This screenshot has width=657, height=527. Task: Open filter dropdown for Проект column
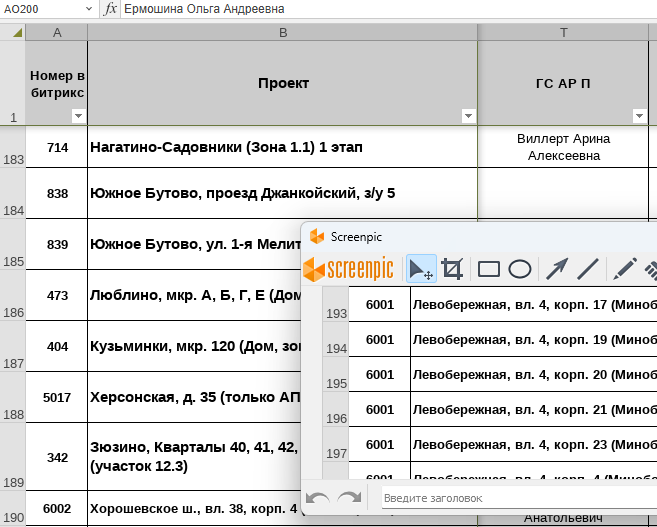click(468, 116)
